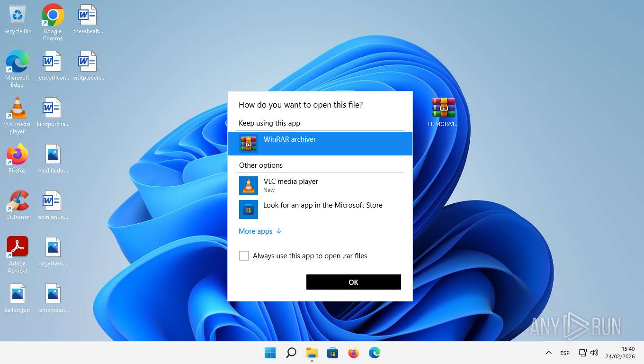644x364 pixels.
Task: Check Always use this app for .rar files
Action: (244, 256)
